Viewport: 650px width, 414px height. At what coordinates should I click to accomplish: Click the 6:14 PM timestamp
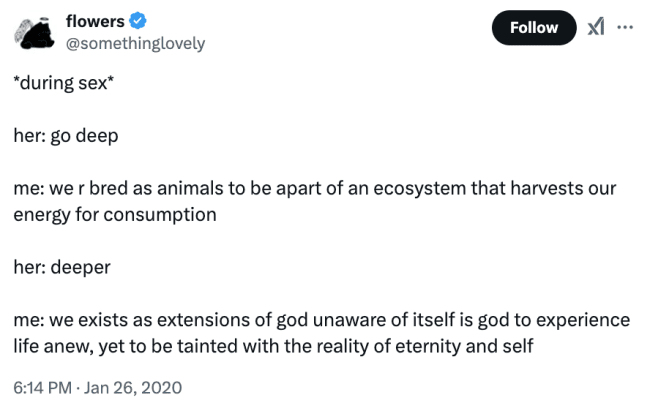42,387
